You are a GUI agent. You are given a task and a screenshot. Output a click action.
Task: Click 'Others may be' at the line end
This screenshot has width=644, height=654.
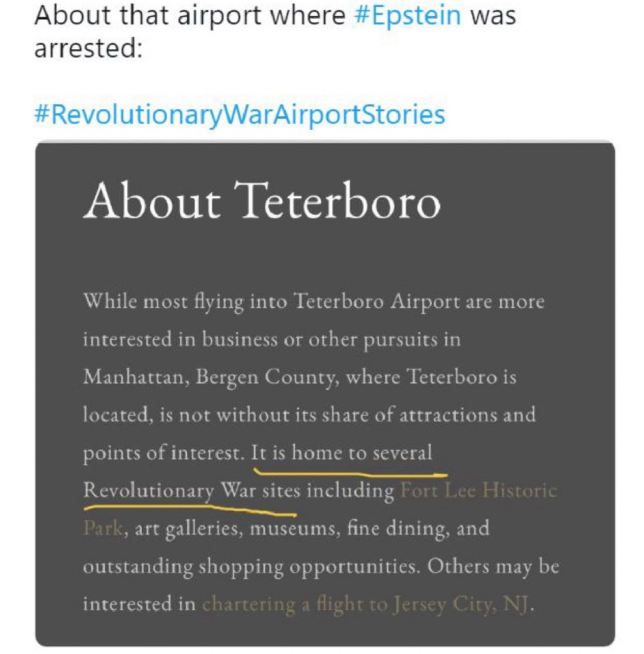coord(493,566)
